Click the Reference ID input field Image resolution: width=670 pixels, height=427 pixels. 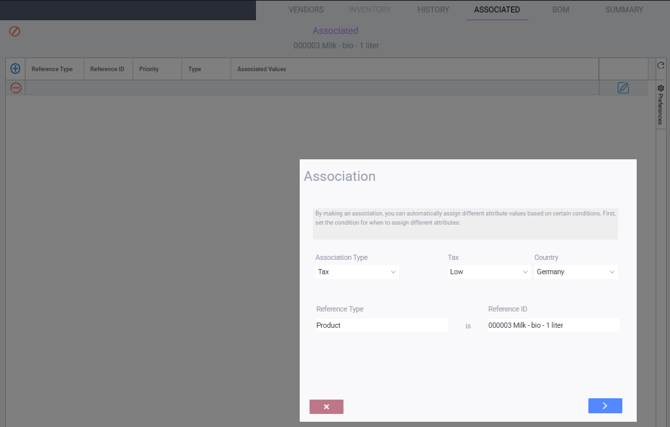[x=552, y=325]
